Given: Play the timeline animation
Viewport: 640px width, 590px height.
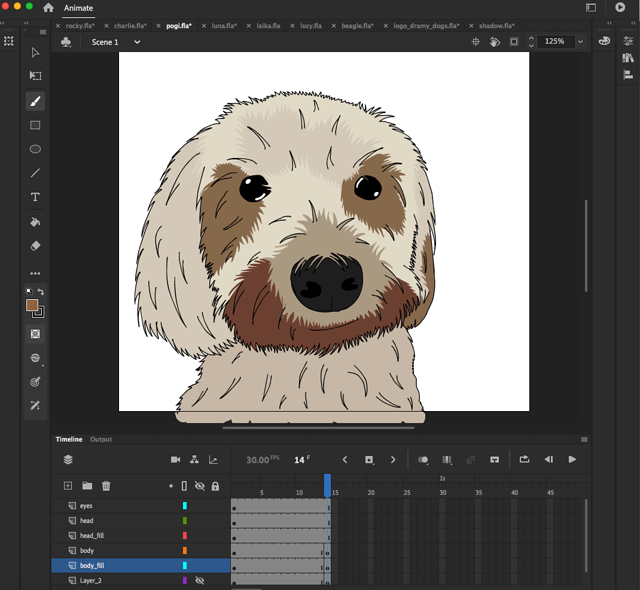Looking at the screenshot, I should coord(572,459).
